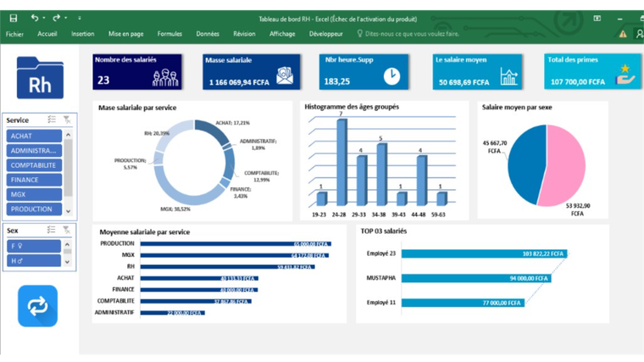The image size is (644, 362).
Task: Click the Redo arrow icon
Action: [x=56, y=18]
